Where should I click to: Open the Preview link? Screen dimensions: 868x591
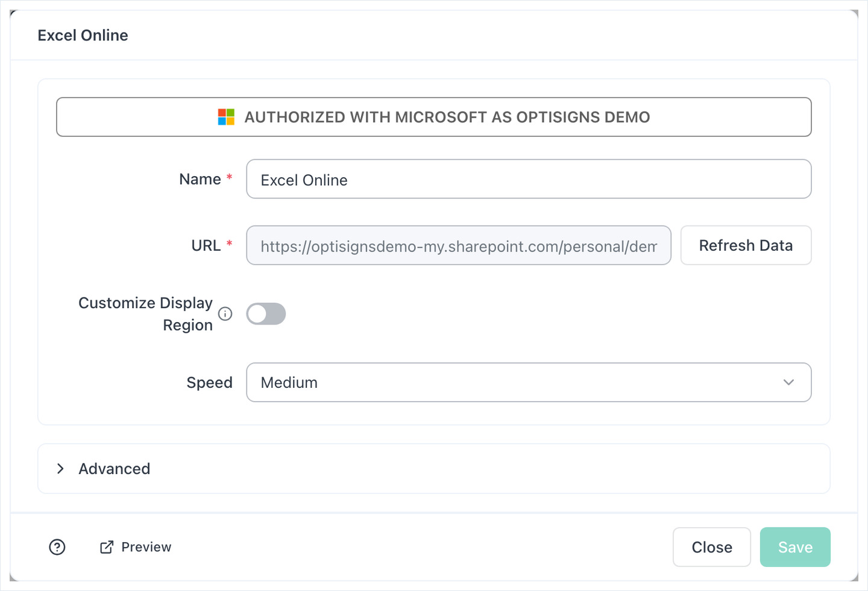(x=136, y=547)
